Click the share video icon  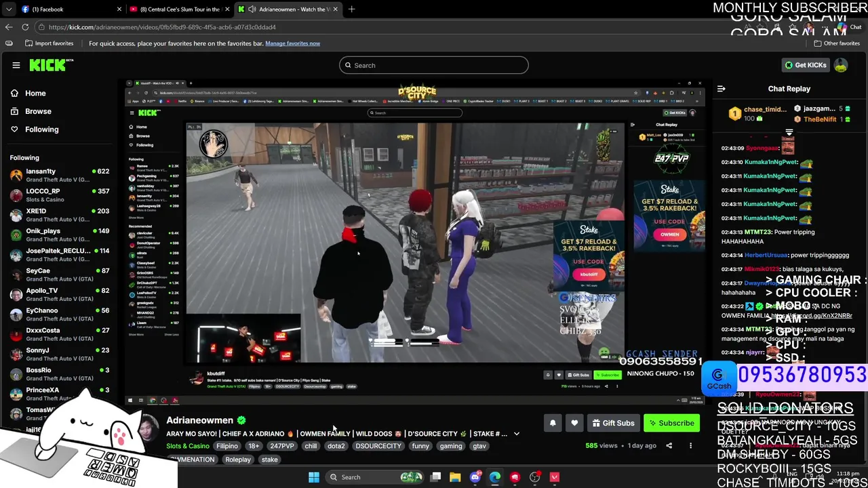coord(669,445)
